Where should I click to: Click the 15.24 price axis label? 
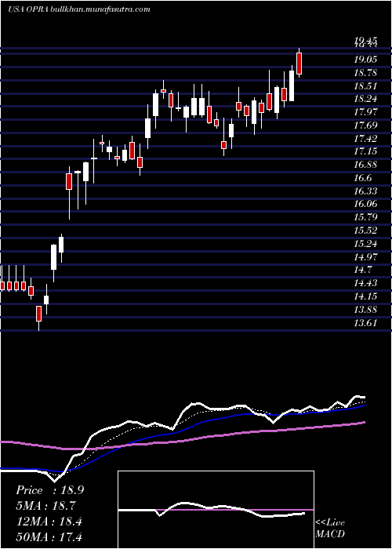tap(365, 244)
